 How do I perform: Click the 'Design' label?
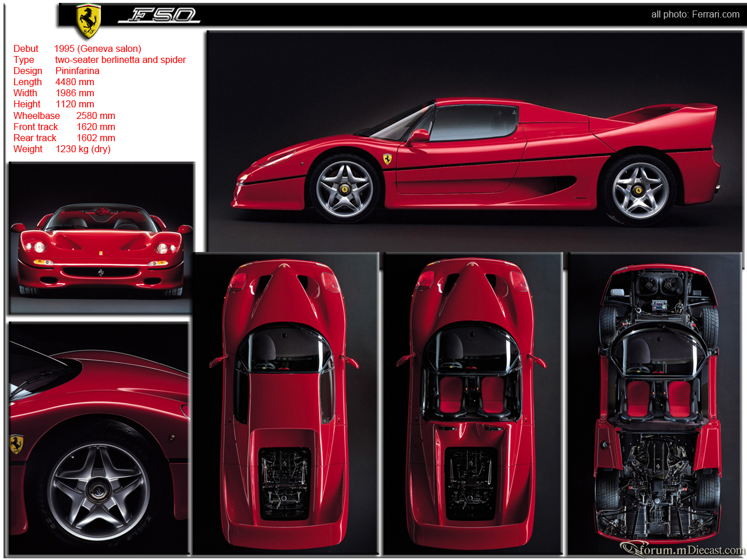(x=28, y=71)
